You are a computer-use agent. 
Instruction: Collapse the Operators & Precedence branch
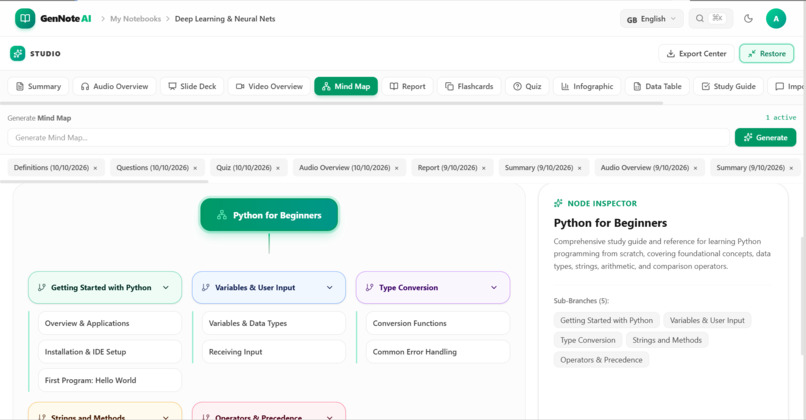(x=329, y=417)
